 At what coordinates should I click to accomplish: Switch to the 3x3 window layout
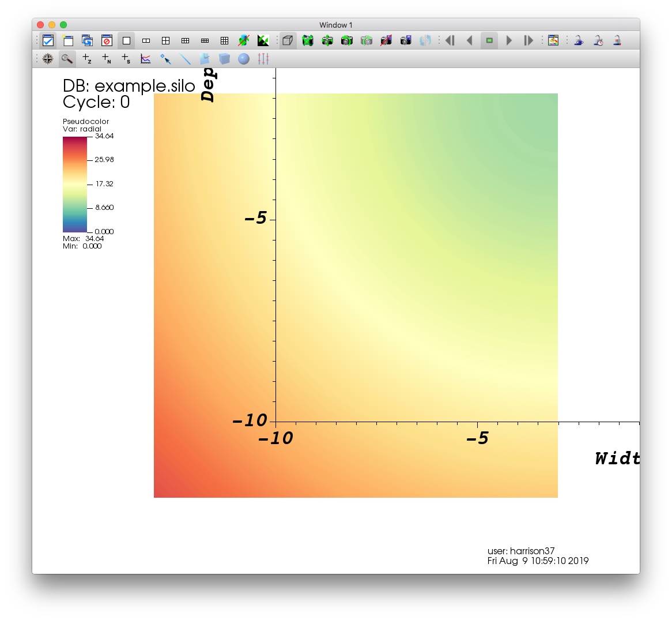point(224,41)
